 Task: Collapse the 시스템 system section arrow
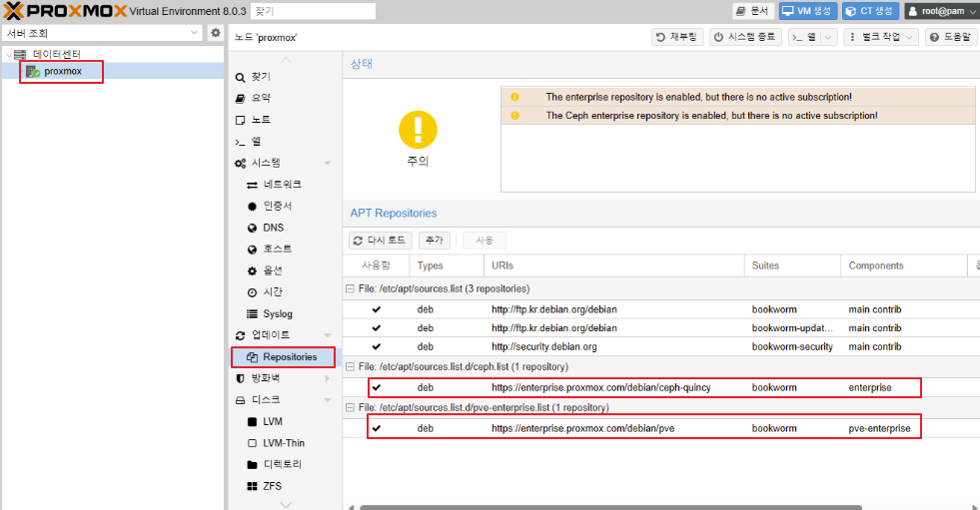point(328,163)
